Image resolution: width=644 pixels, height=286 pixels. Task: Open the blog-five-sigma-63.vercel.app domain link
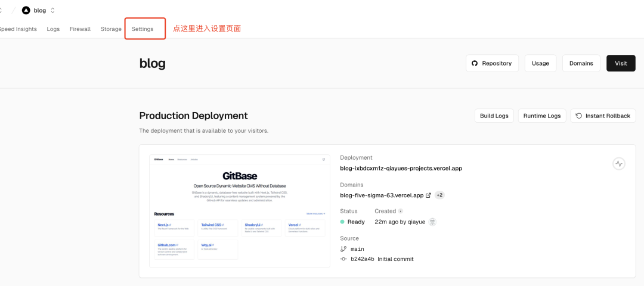382,195
